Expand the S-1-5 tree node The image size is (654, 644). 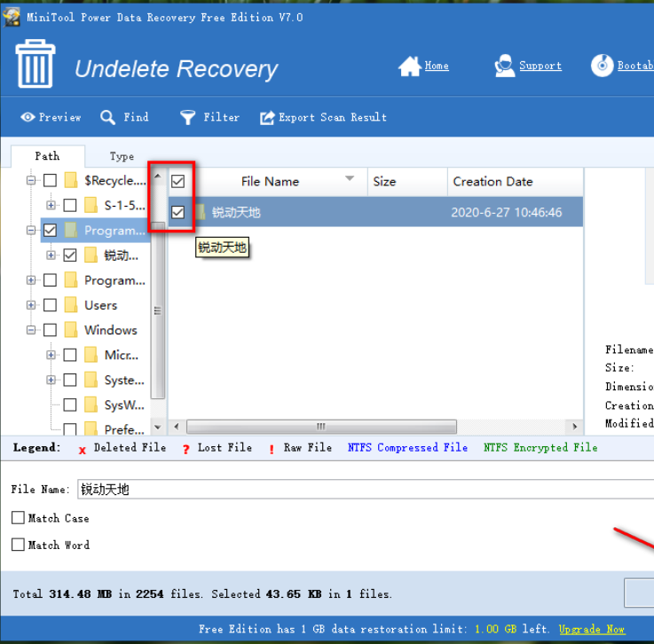point(51,205)
